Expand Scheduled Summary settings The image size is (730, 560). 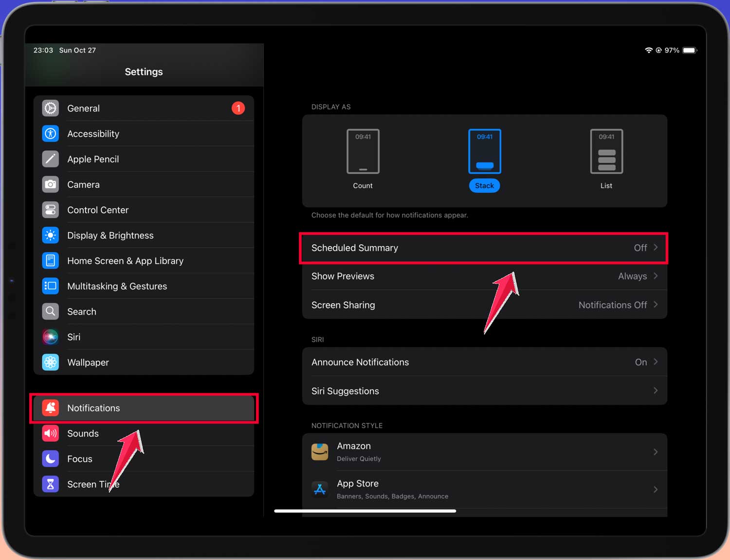[484, 248]
